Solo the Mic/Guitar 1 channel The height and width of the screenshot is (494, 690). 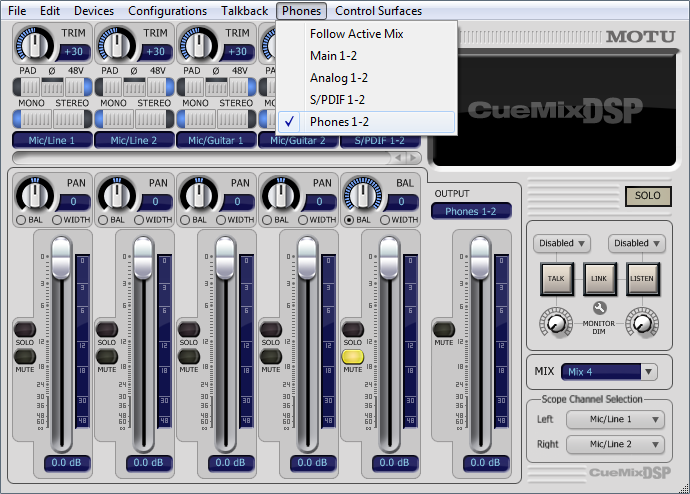coord(189,329)
